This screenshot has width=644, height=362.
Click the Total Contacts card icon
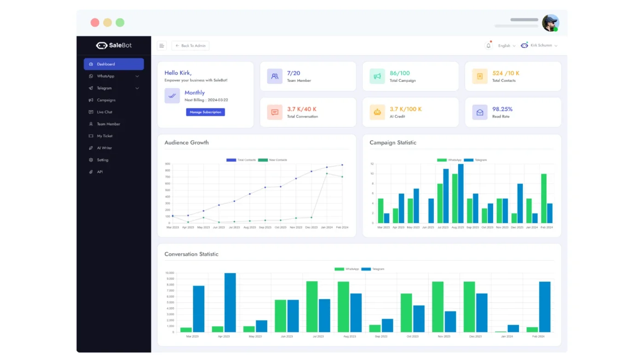480,76
